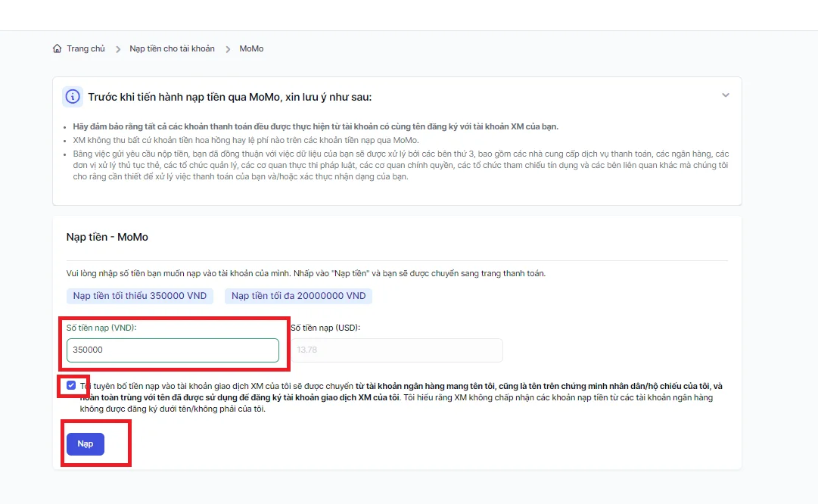818x504 pixels.
Task: Go to Nạp tiền cho tài khoản breadcrumb
Action: (173, 48)
